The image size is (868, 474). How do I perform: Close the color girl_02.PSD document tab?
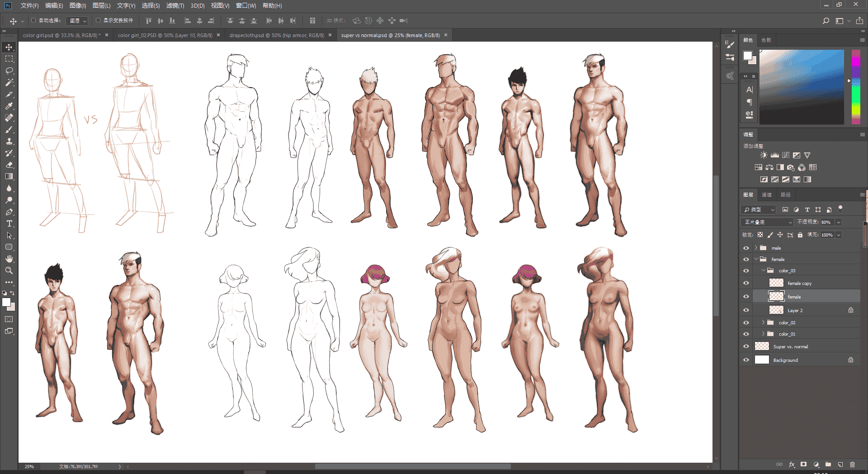click(218, 35)
